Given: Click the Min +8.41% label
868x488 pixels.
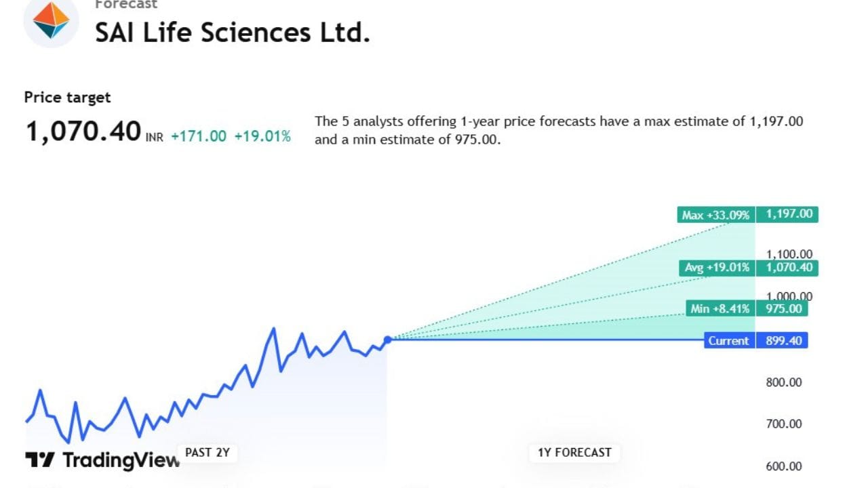Looking at the screenshot, I should tap(720, 309).
